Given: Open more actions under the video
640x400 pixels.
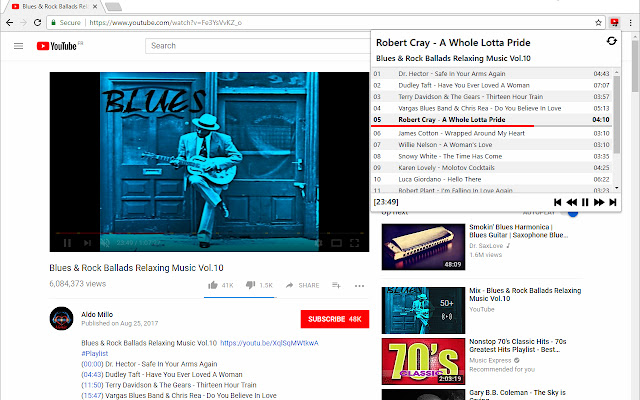Looking at the screenshot, I should click(x=359, y=286).
